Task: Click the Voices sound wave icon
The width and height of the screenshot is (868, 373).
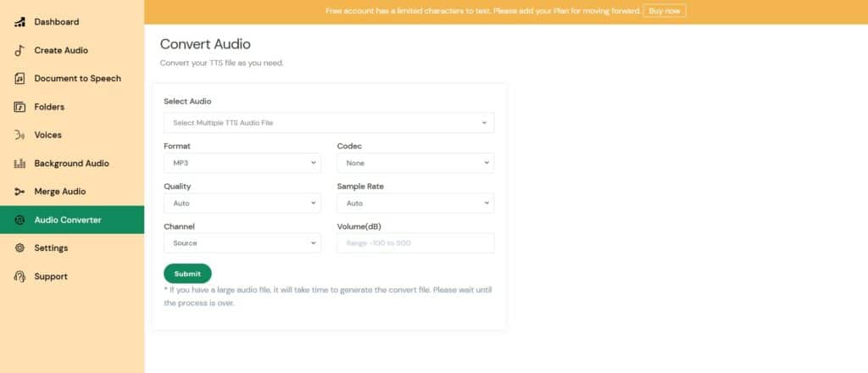Action: [x=19, y=135]
